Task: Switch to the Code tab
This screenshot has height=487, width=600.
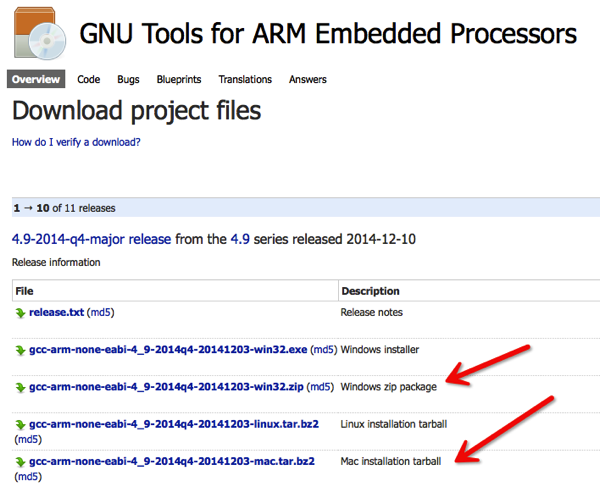Action: tap(88, 79)
